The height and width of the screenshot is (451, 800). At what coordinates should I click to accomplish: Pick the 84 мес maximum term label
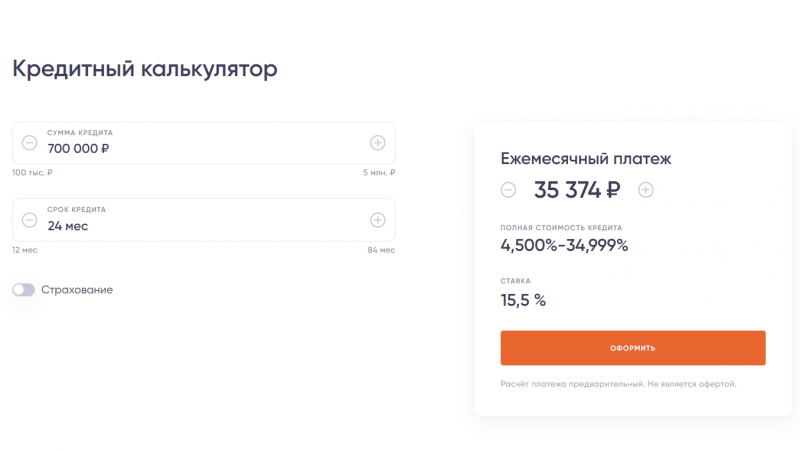pos(382,250)
